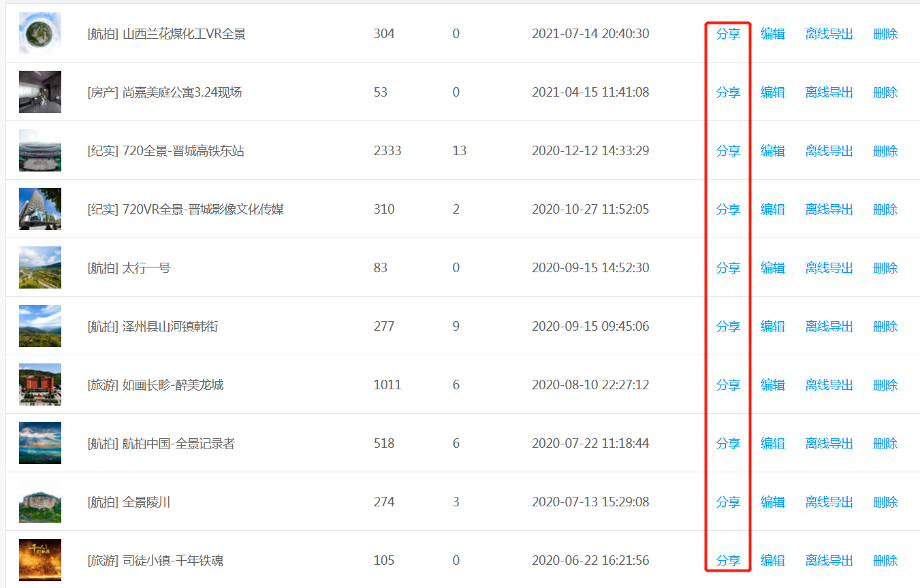The image size is (920, 588).
Task: Select thumbnail of 晋城影像文化传媒 panorama
Action: pyautogui.click(x=40, y=209)
